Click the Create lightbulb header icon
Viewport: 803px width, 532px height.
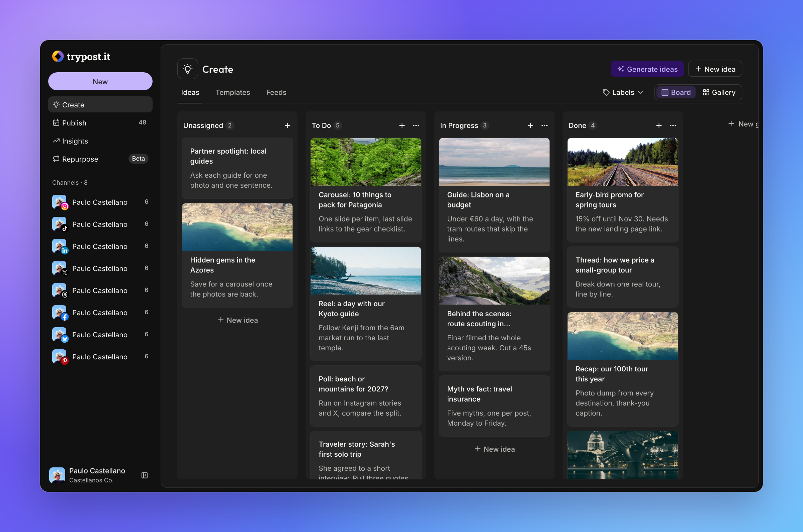tap(188, 69)
